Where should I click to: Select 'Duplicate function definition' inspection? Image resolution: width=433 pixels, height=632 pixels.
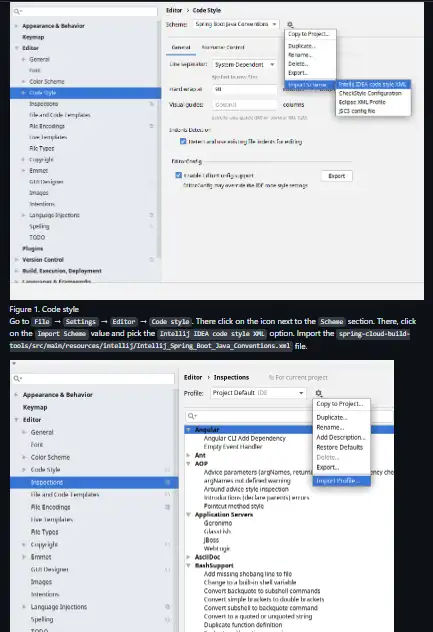243,625
